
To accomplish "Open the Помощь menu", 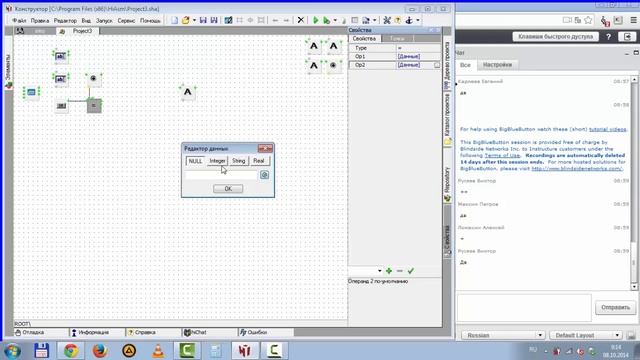I will 150,20.
